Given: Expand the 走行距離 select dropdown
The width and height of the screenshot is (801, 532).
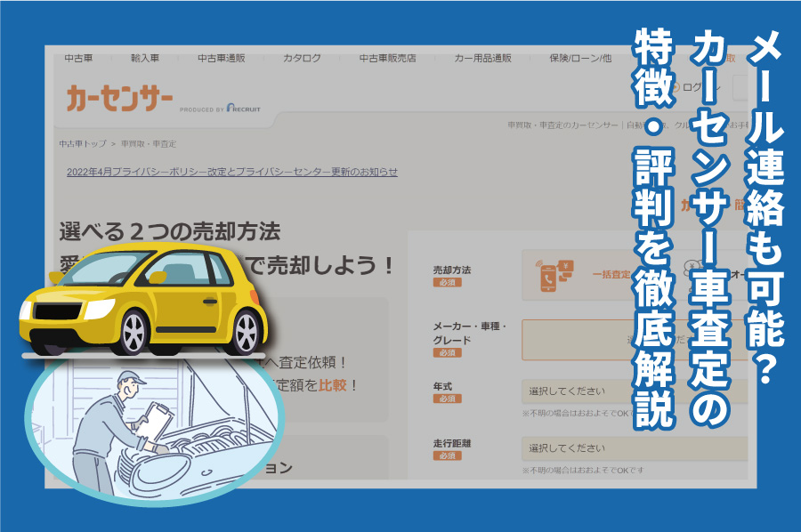Looking at the screenshot, I should [x=634, y=448].
